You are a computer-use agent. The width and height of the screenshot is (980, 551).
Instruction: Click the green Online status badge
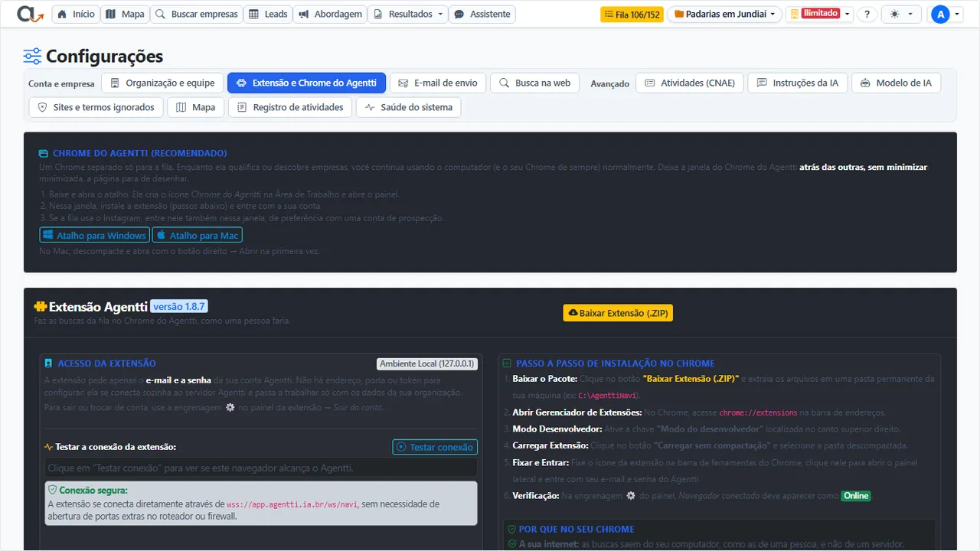(x=856, y=496)
